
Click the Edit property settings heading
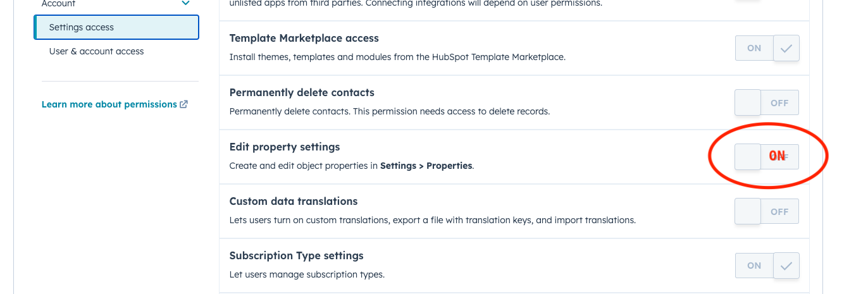click(284, 147)
